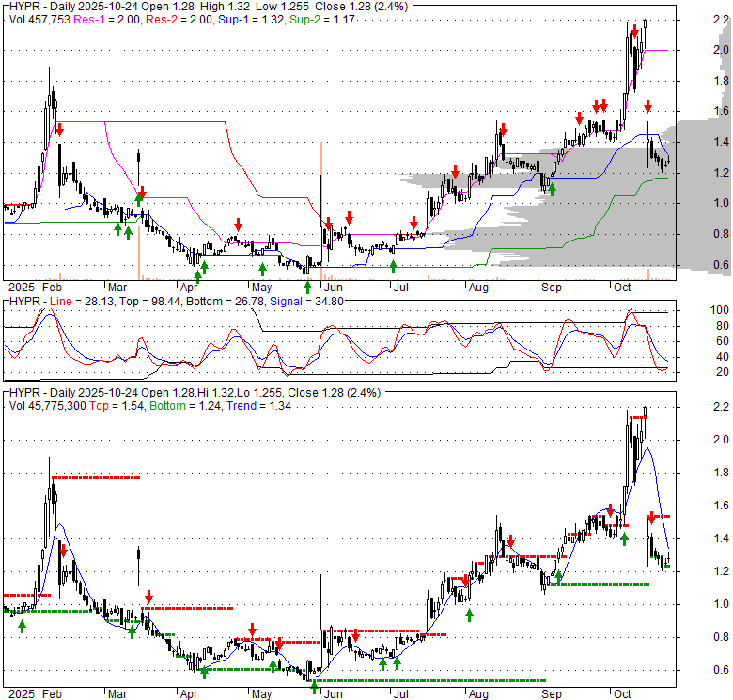Screen dimensions: 733x700
Task: Click the 1.0 price label on bottom chart axis
Action: coord(721,604)
